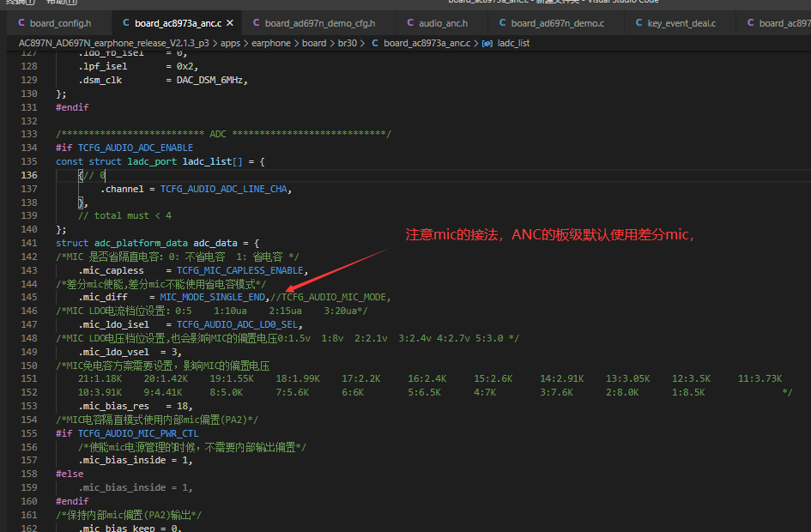Open the ladc_list symbol breadcrumb

pyautogui.click(x=513, y=43)
